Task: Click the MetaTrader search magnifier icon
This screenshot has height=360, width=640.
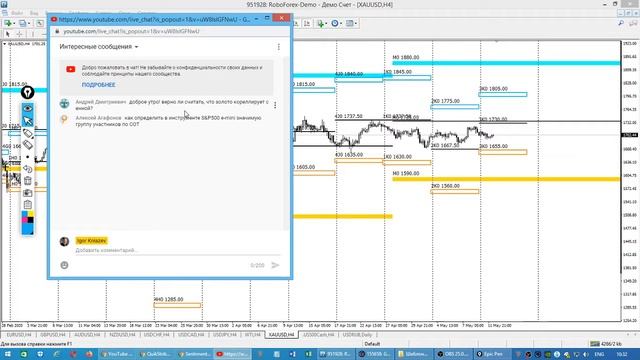Action: [621, 23]
